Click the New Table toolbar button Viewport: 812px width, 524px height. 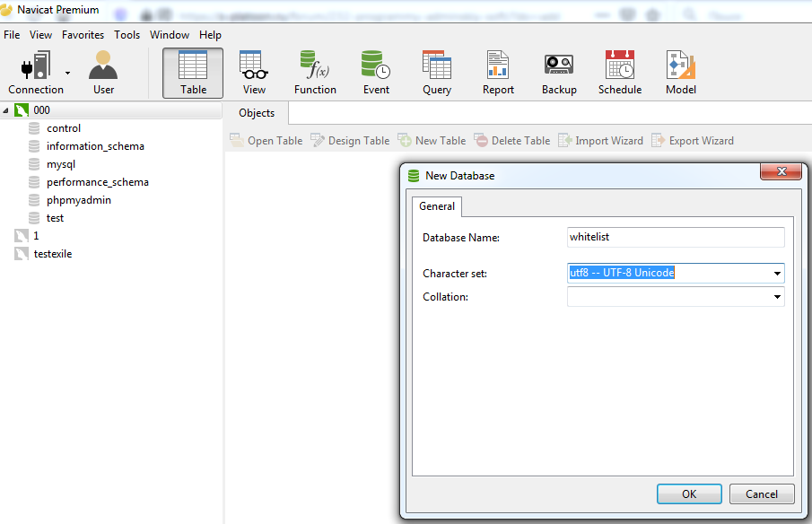tap(432, 140)
